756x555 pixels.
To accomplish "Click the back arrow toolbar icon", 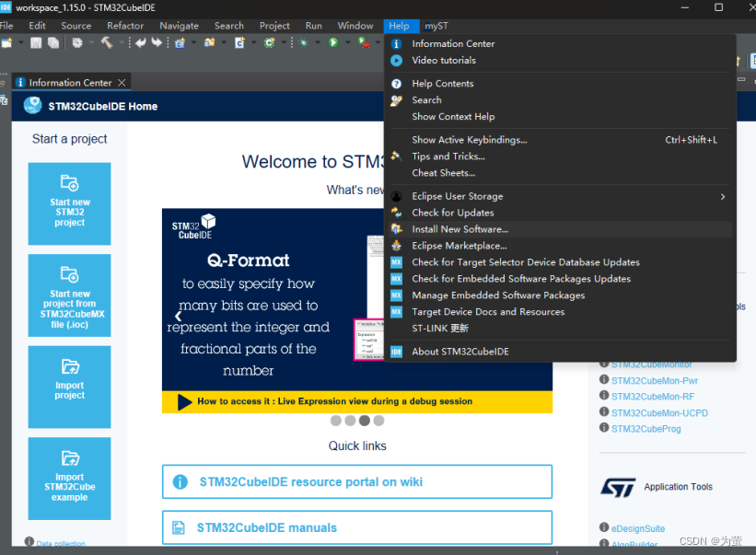I will pyautogui.click(x=140, y=43).
